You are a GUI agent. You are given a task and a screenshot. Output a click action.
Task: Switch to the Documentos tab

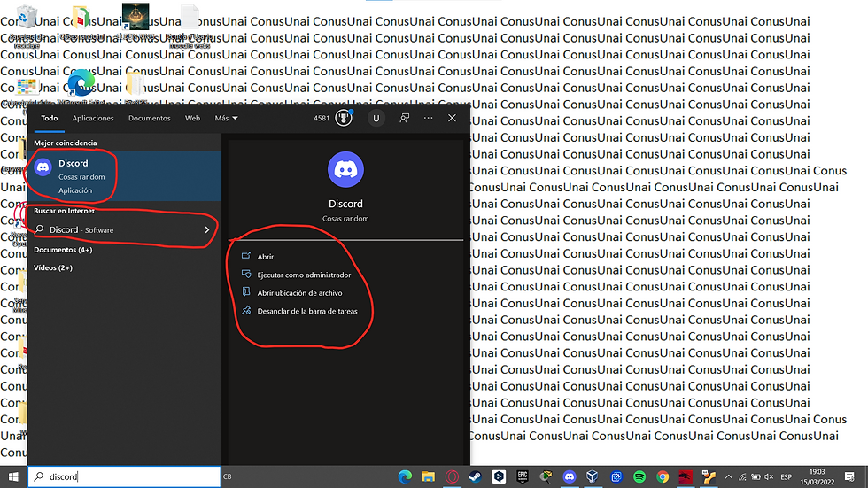150,118
